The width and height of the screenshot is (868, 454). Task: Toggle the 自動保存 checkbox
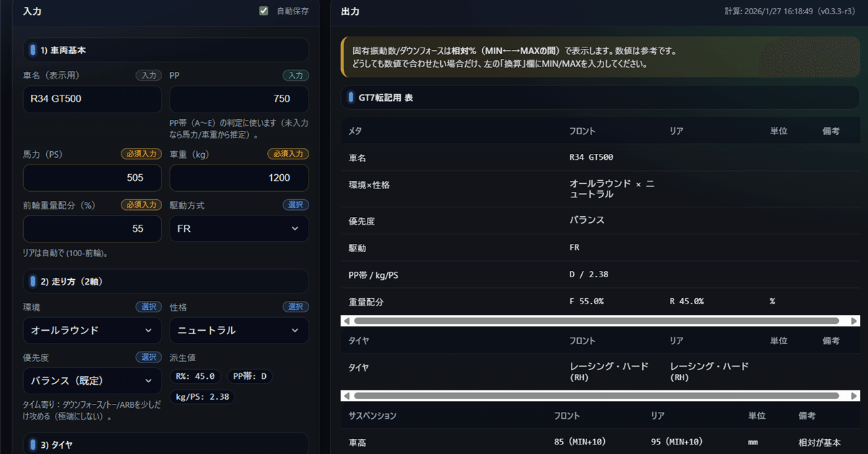pos(263,10)
